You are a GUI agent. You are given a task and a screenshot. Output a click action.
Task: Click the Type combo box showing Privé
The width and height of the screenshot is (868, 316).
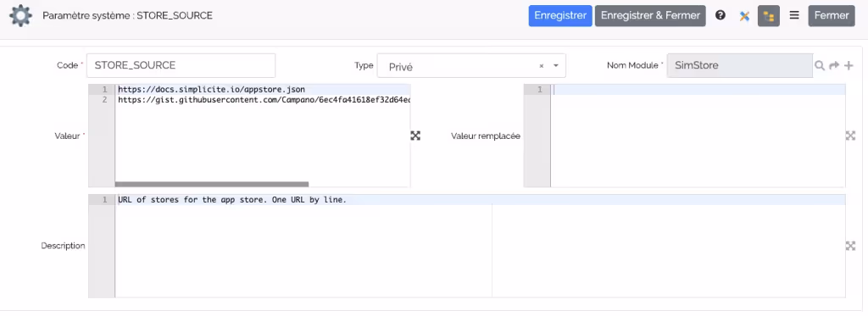click(x=471, y=66)
